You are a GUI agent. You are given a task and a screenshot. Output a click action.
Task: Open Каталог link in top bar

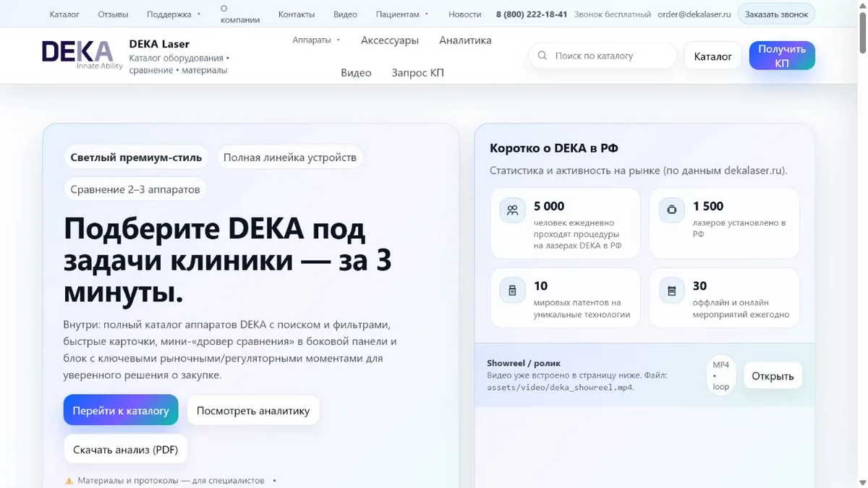[64, 14]
